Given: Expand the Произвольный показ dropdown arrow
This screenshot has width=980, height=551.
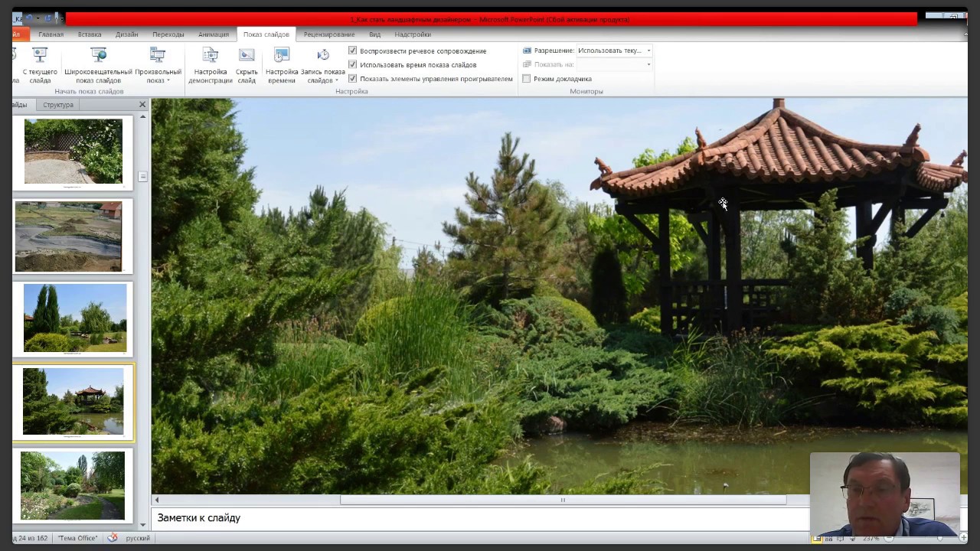Looking at the screenshot, I should pyautogui.click(x=168, y=81).
